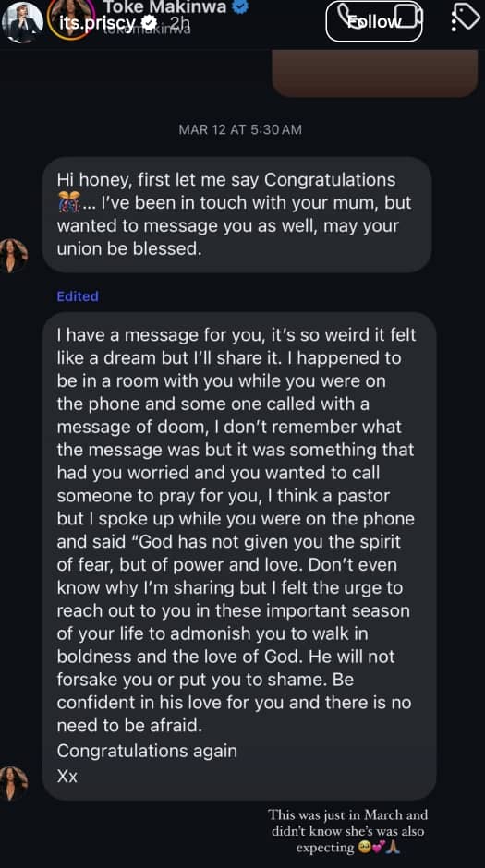Click the blue verified badge beside Toke Makinwa
Viewport: 485px width, 868px height.
[x=240, y=6]
